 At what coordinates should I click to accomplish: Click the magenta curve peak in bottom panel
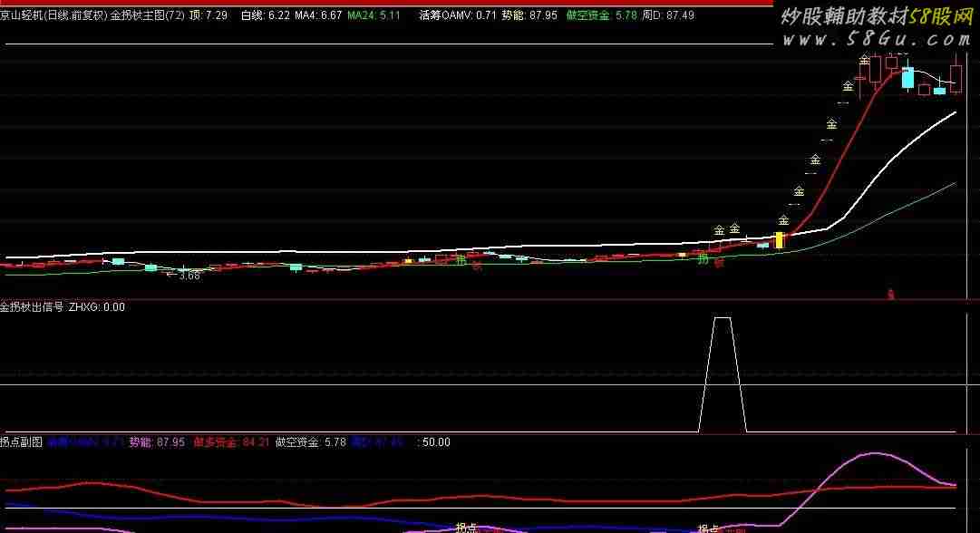[872, 453]
